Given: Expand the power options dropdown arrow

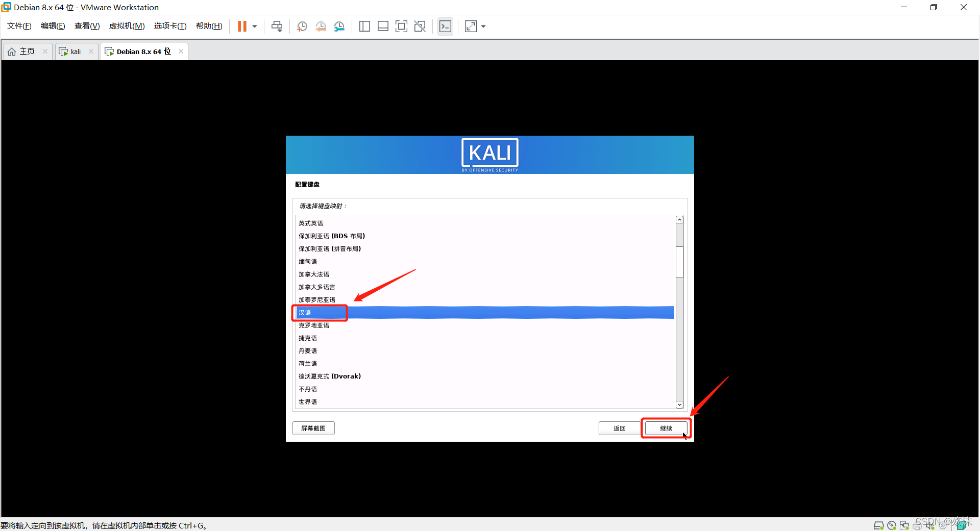Looking at the screenshot, I should click(x=255, y=27).
